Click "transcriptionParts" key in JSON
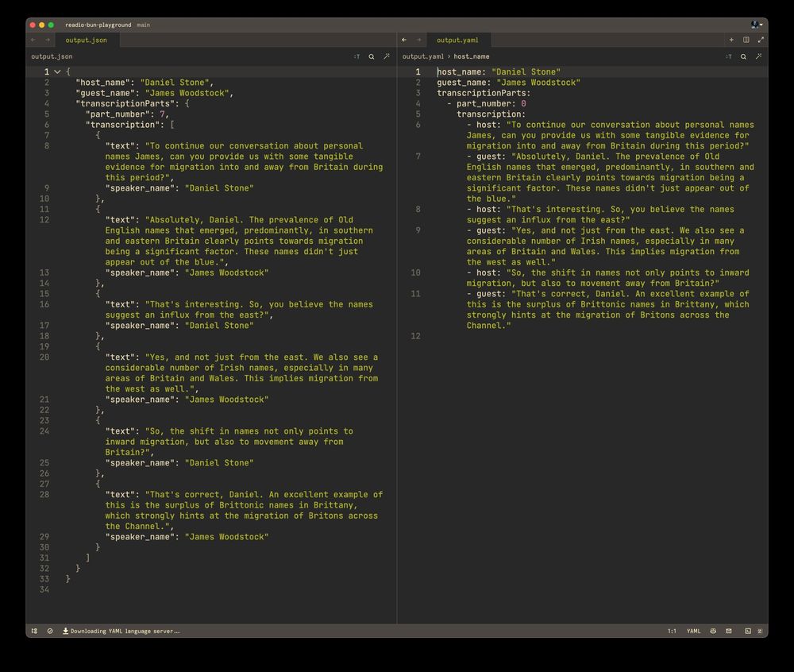 pyautogui.click(x=125, y=103)
